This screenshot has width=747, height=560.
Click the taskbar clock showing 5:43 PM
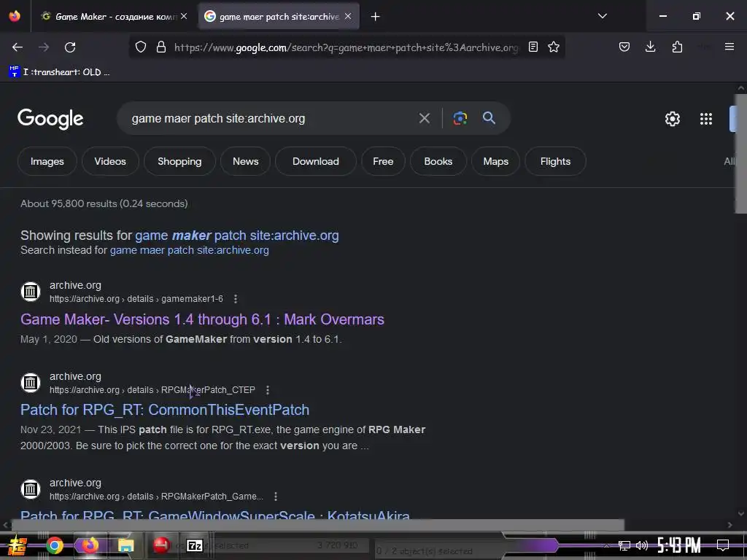(678, 545)
